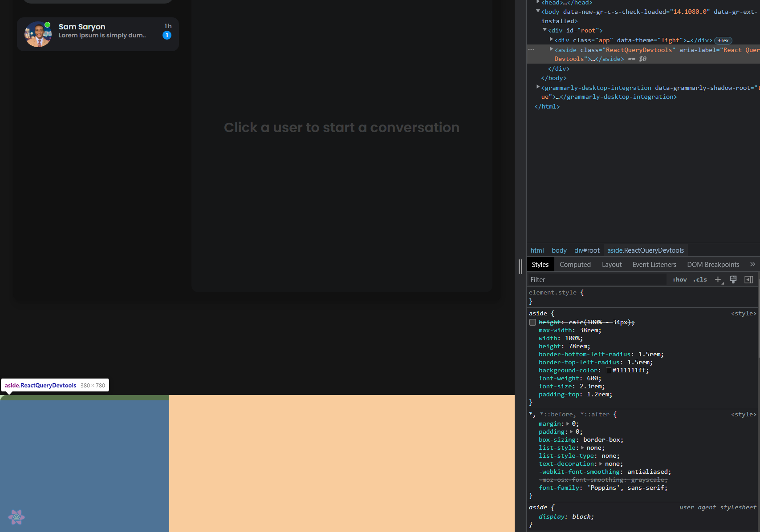Click the new style rule plus icon

[718, 279]
